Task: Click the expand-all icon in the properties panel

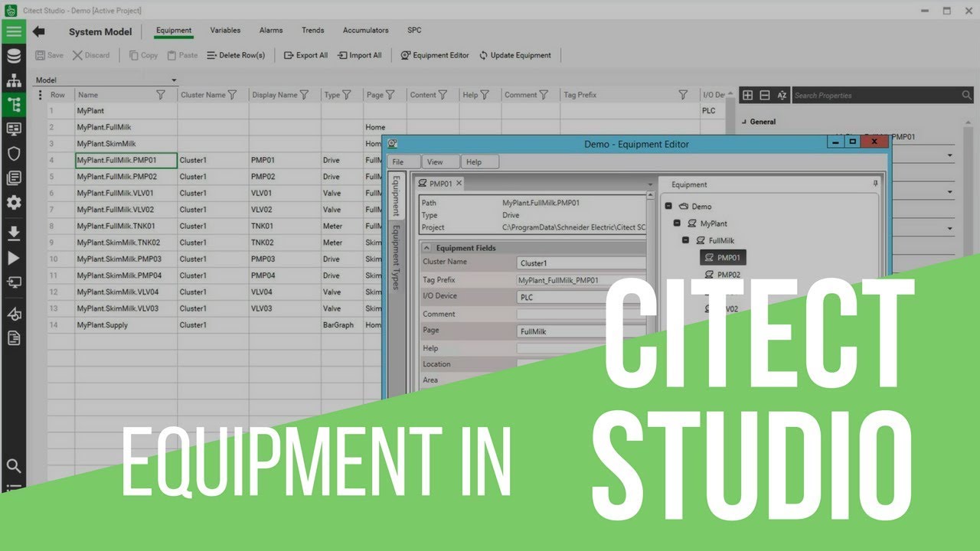Action: tap(748, 95)
